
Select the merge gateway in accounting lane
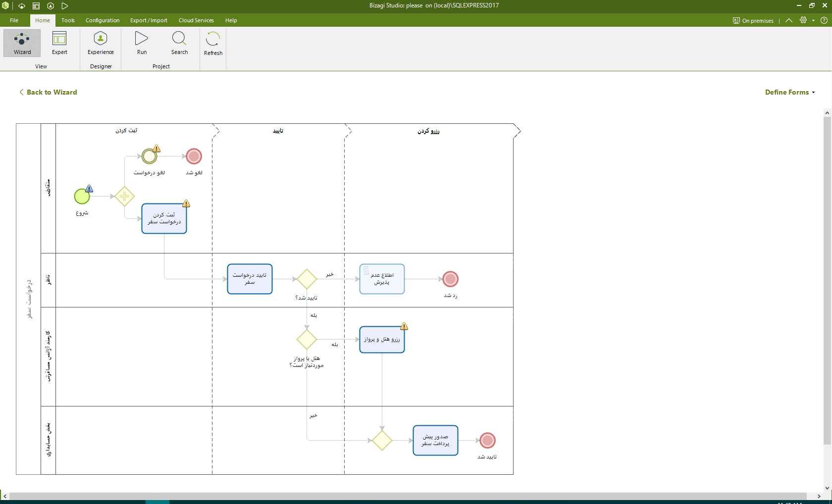pos(382,441)
